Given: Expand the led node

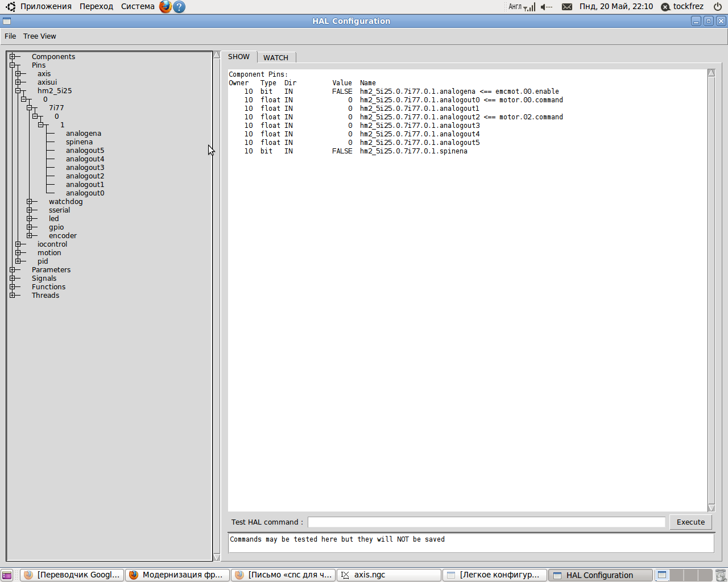Looking at the screenshot, I should (29, 219).
